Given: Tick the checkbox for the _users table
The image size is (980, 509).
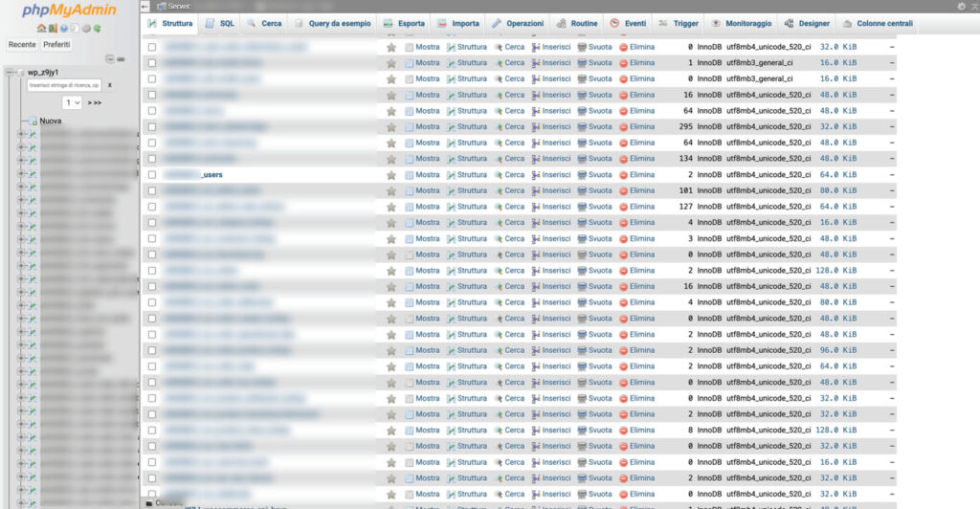Looking at the screenshot, I should (151, 175).
